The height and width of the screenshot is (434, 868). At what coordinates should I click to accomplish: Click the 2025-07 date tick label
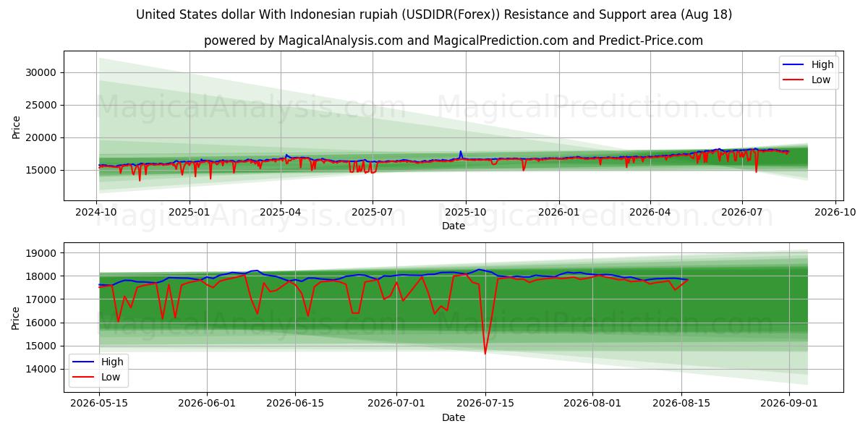373,213
